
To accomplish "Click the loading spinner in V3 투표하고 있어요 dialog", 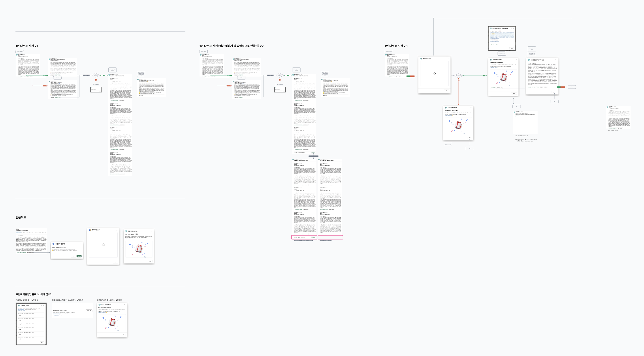I will coord(435,73).
